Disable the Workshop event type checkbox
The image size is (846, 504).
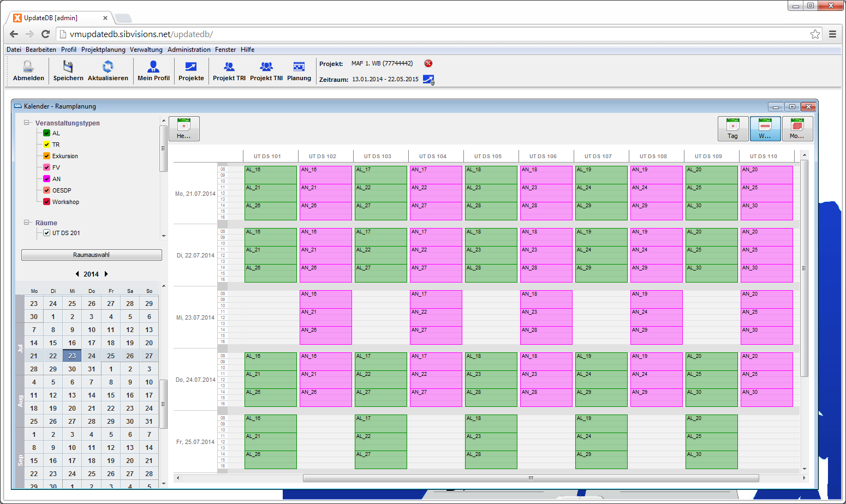[46, 202]
